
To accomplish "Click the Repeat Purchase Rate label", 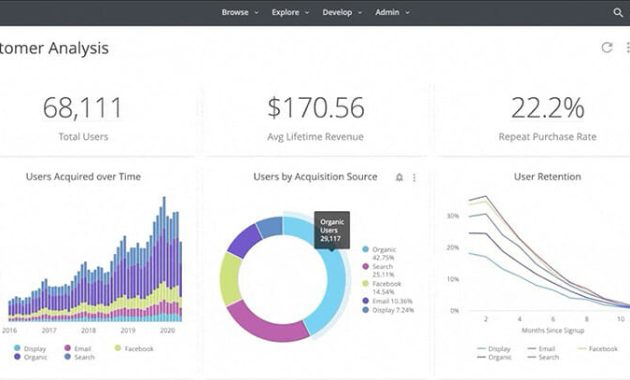I will pyautogui.click(x=547, y=137).
